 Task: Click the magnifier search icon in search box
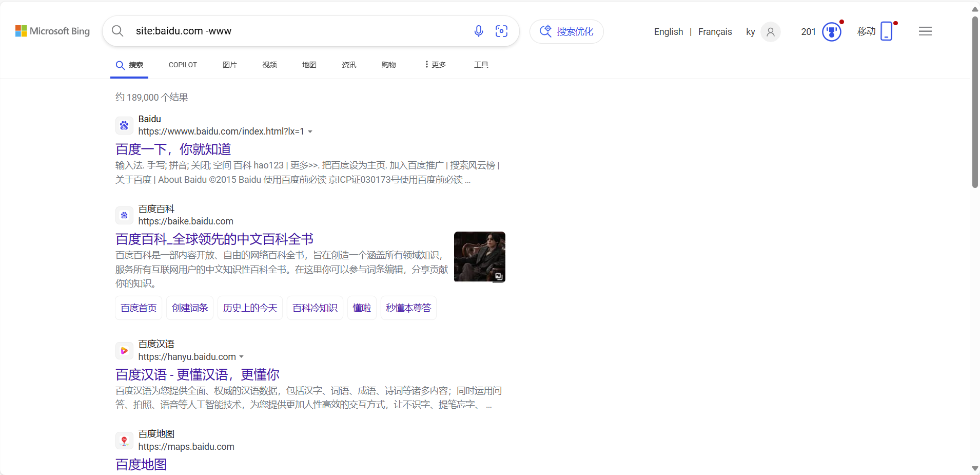tap(117, 31)
